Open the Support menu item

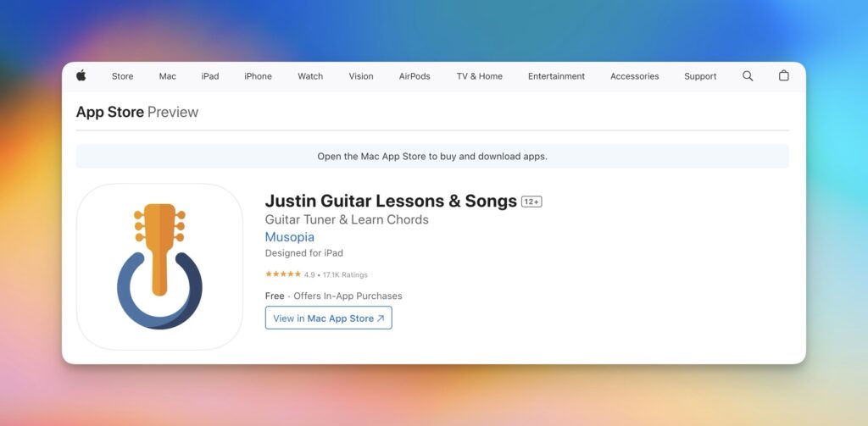coord(700,76)
